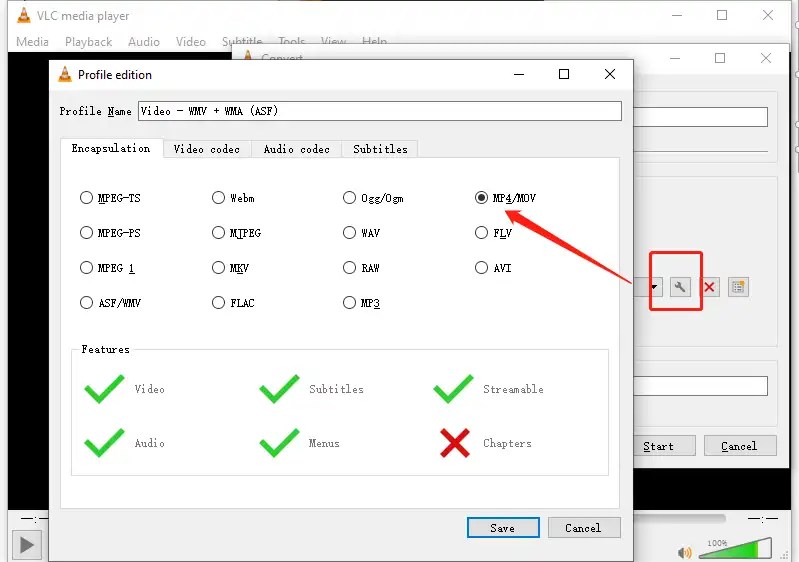Screen dimensions: 799x562
Task: Select RAW encapsulation
Action: pos(361,268)
